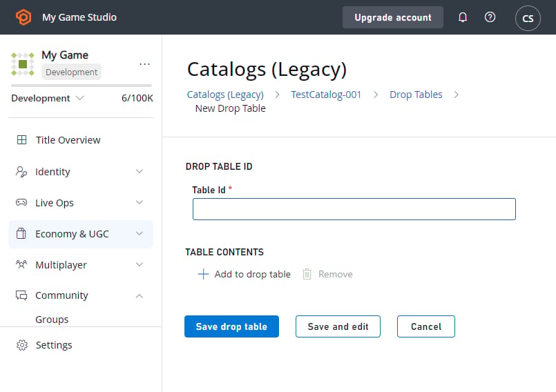Viewport: 556px width, 392px height.
Task: Click Upgrade account button
Action: pos(392,17)
